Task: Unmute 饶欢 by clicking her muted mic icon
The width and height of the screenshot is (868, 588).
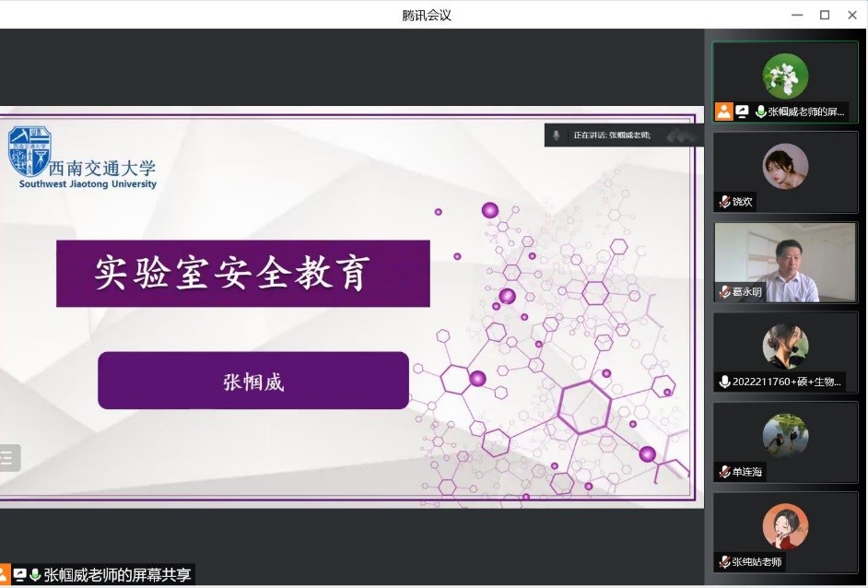Action: click(x=723, y=201)
